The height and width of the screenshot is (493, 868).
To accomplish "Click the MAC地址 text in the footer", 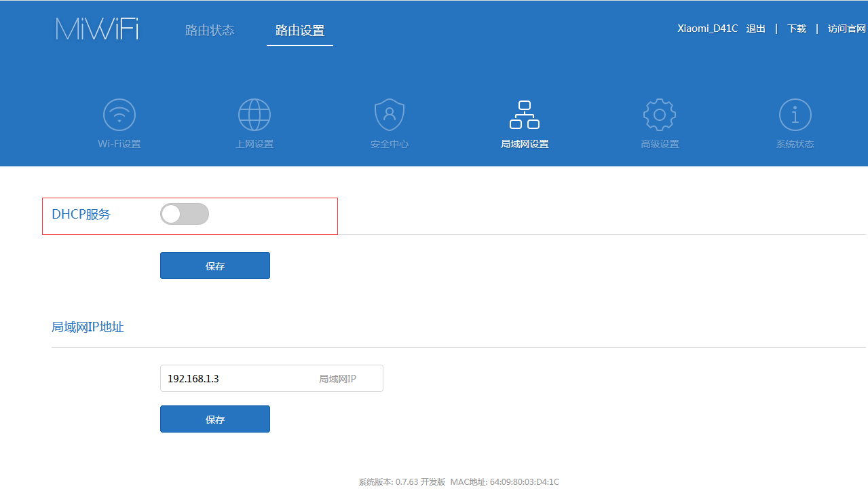I will pyautogui.click(x=504, y=482).
